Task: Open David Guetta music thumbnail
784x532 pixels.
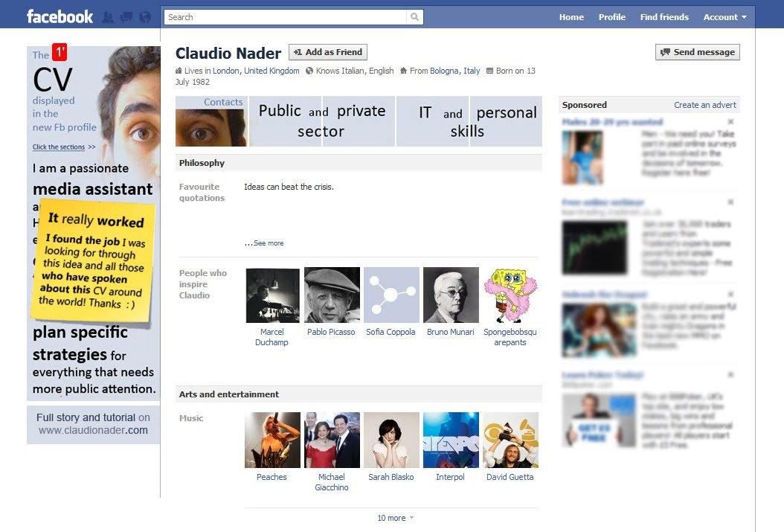Action: 510,440
